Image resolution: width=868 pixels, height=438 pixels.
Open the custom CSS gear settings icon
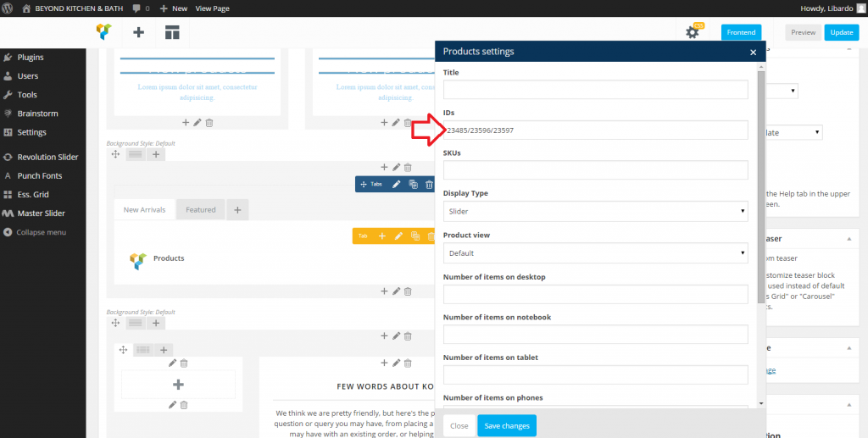tap(693, 32)
